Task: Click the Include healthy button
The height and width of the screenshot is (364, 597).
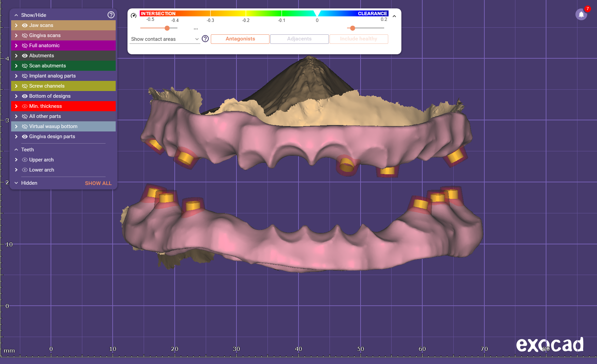Action: tap(359, 39)
